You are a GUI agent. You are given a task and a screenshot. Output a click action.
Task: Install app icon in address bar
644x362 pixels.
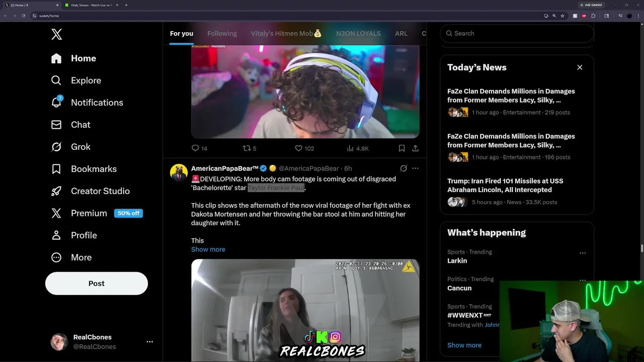(546, 16)
